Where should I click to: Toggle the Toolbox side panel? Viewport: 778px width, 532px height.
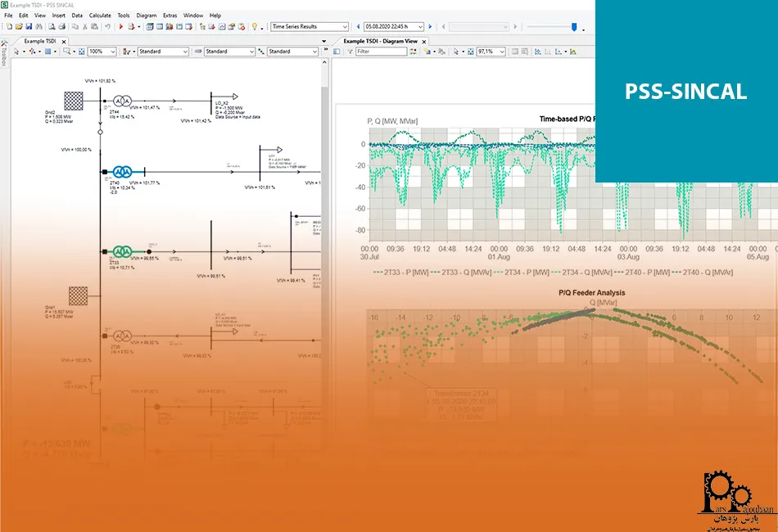[4, 53]
